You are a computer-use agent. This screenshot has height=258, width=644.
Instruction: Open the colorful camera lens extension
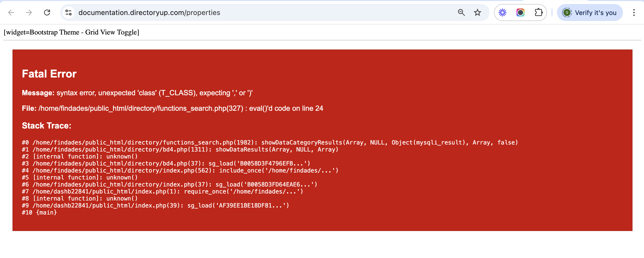520,12
